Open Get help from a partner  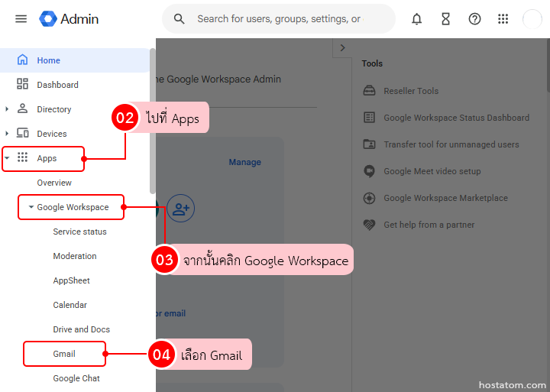pos(429,225)
